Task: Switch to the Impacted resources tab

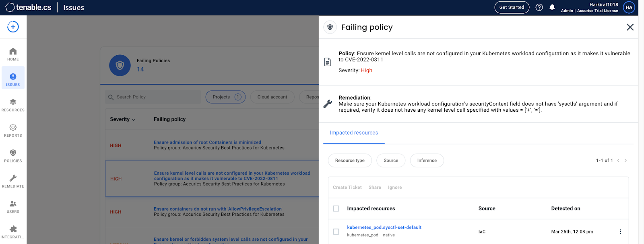Action: 354,133
